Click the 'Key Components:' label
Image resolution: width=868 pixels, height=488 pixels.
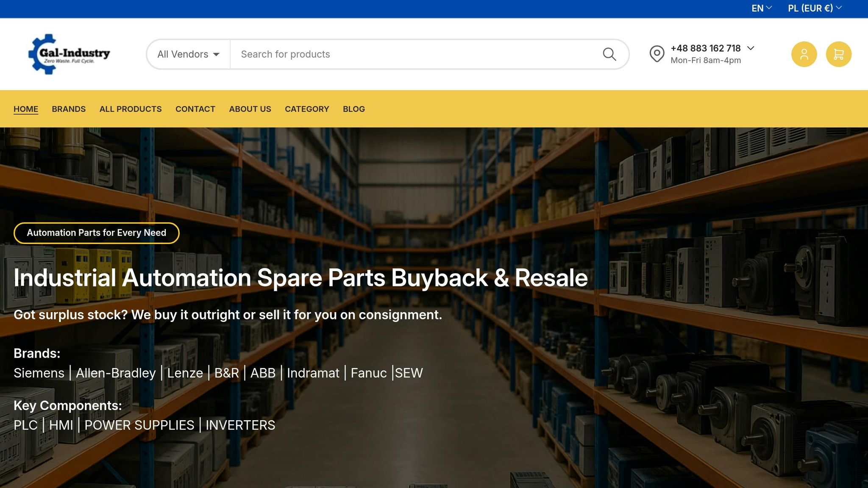[68, 405]
